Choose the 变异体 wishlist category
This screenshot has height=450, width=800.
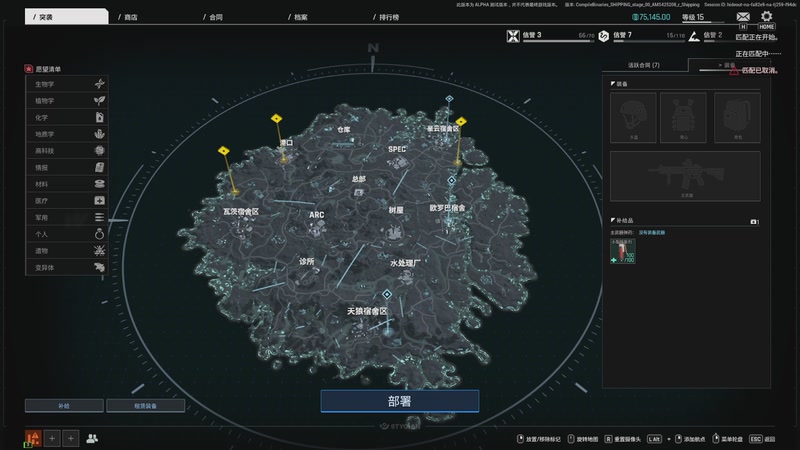click(66, 267)
